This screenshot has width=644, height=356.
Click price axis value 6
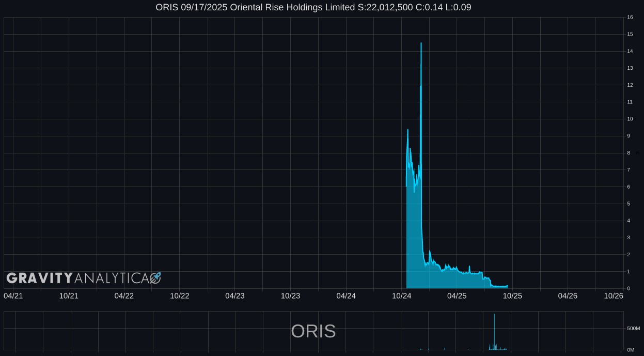click(629, 187)
